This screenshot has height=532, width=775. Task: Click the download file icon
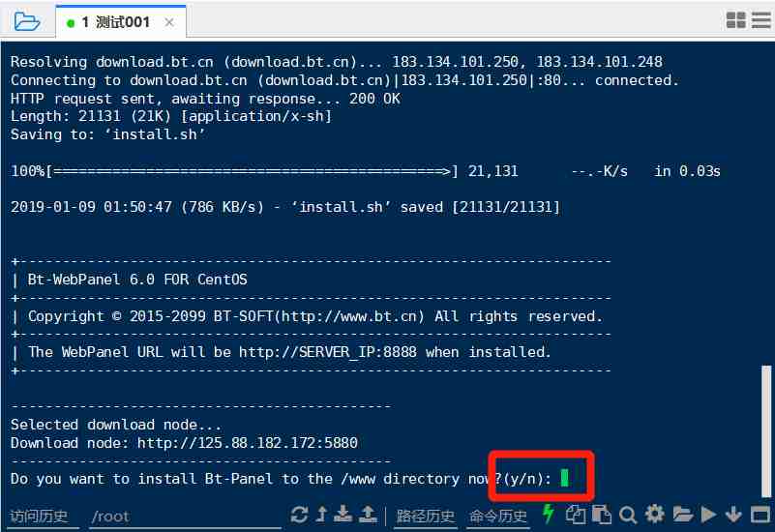pos(343,515)
